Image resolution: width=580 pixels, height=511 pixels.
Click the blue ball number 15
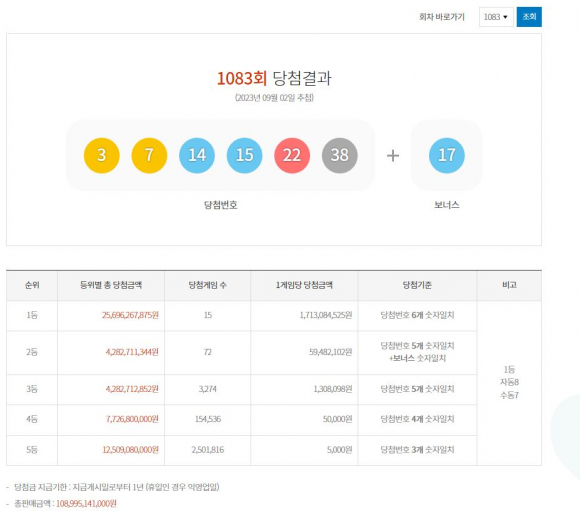(x=245, y=155)
